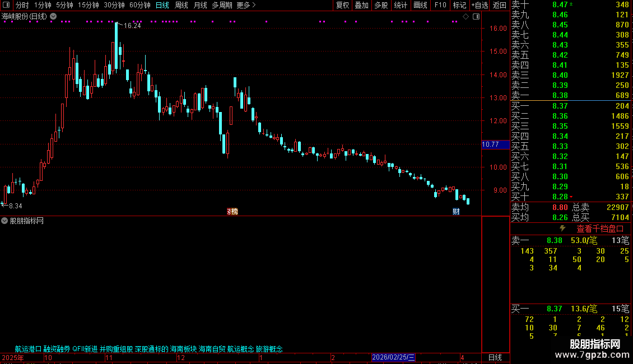This screenshot has height=364, width=633.
Task: Toggle the sidebar panel icon at top-left
Action: coord(6,5)
